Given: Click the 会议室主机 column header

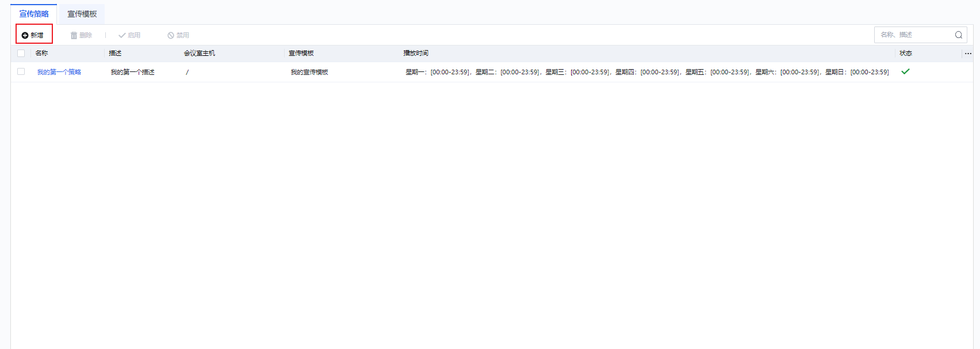Looking at the screenshot, I should [200, 53].
